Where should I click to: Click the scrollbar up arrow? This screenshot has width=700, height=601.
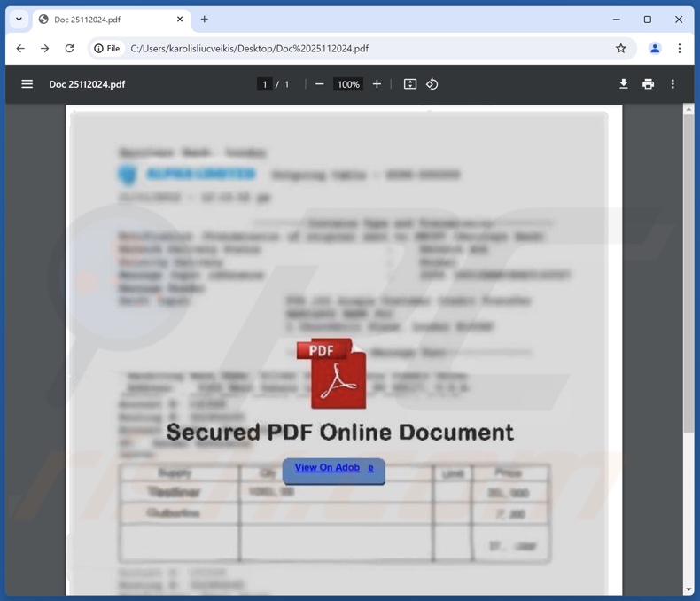pos(688,109)
